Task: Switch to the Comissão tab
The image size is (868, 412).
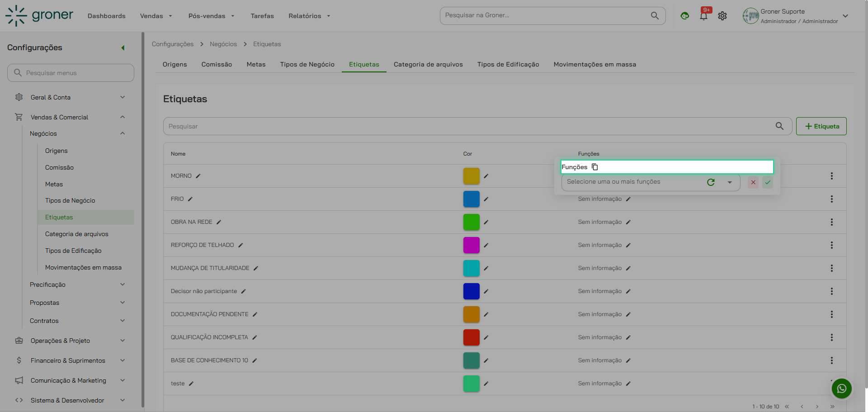Action: tap(217, 64)
